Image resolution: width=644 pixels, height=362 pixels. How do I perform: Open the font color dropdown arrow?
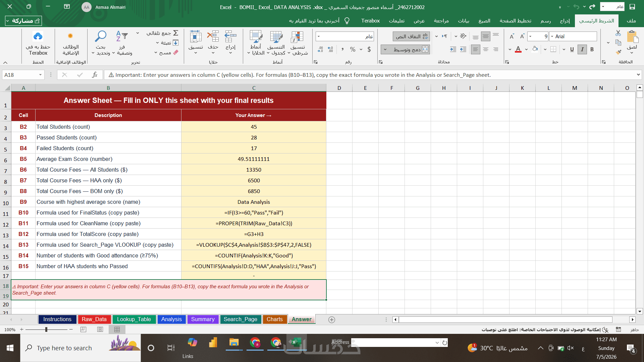pyautogui.click(x=510, y=50)
